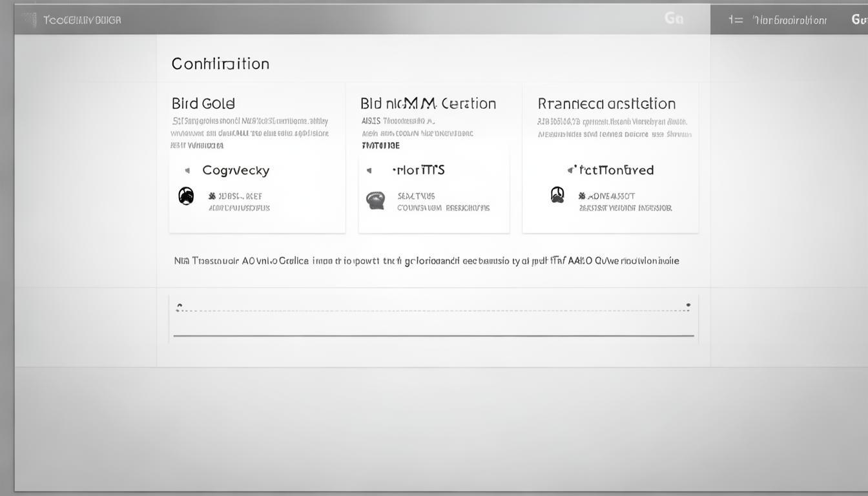Open the 'Bird Gold' card heading
The width and height of the screenshot is (868, 496).
click(203, 103)
